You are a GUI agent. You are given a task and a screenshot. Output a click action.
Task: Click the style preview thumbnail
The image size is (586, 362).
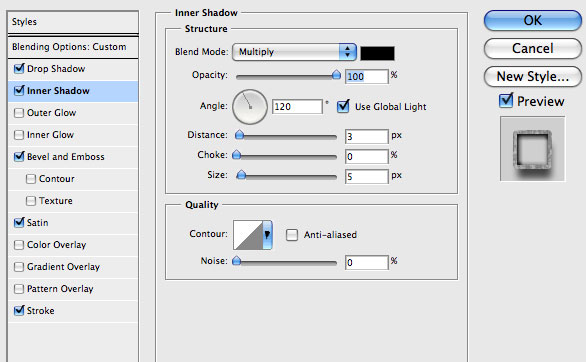pos(533,149)
